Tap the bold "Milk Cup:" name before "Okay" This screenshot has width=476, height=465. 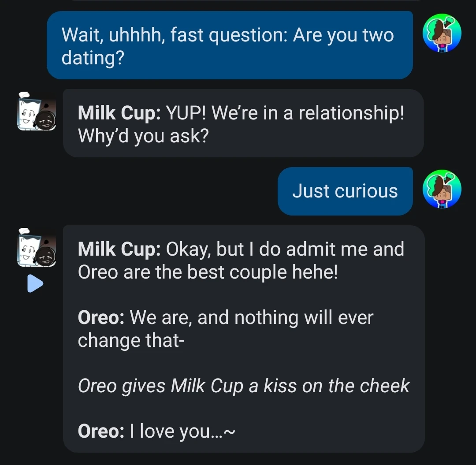[x=119, y=249]
